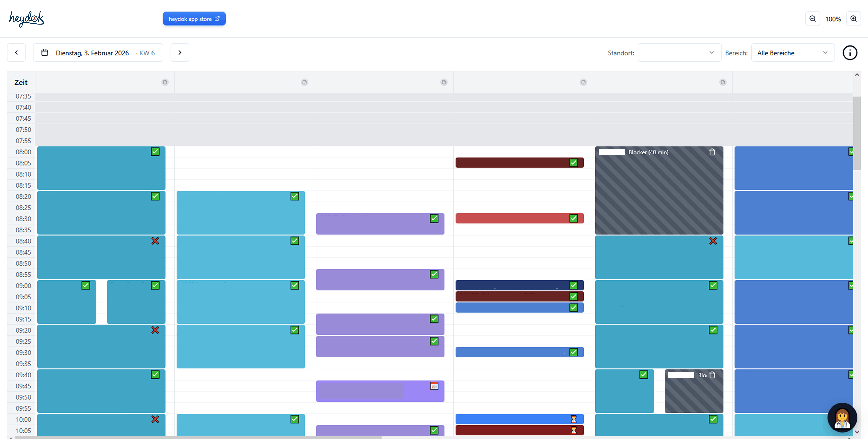
Task: Click green check on 09:00 navy appointment
Action: 573,285
